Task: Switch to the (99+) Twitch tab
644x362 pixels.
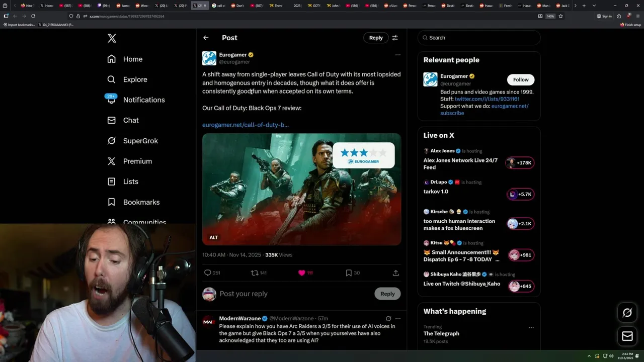Action: [x=104, y=6]
